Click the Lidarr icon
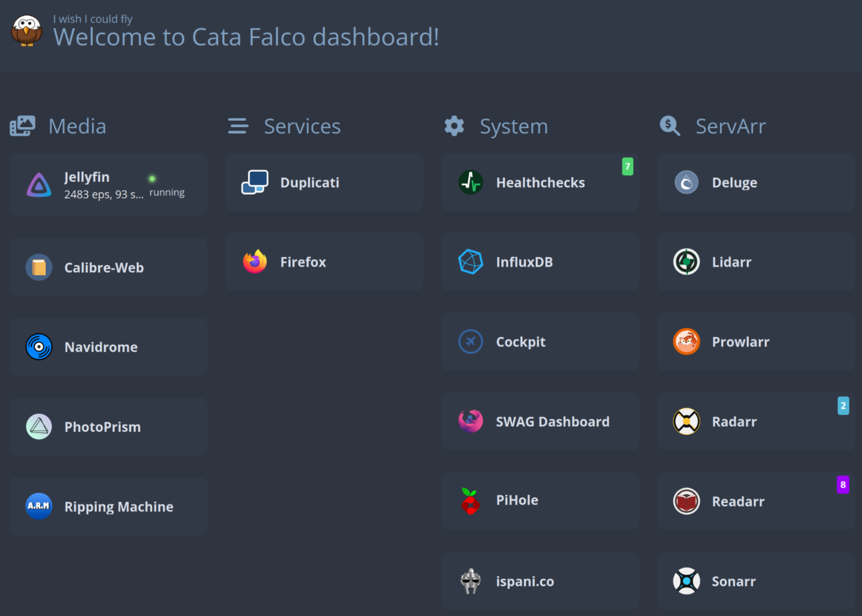862x616 pixels. point(687,262)
